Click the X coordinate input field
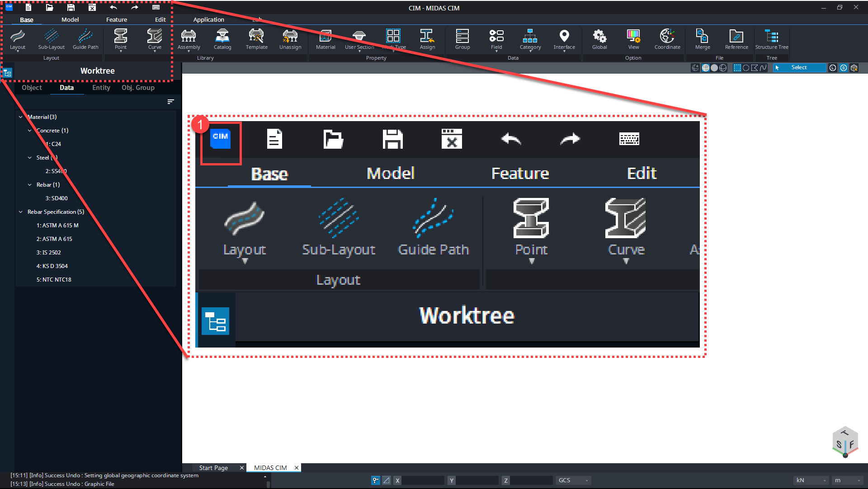The image size is (868, 489). click(423, 480)
